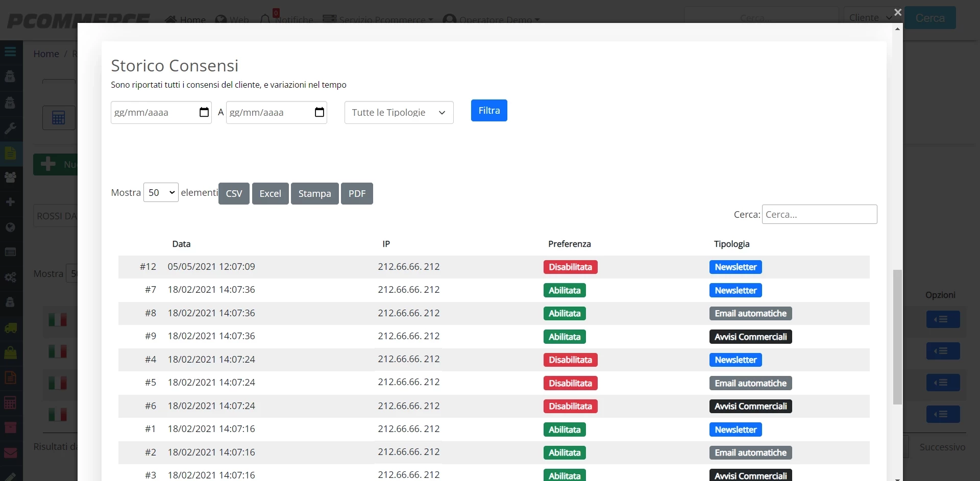Open the hamburger menu in sidebar
980x481 pixels.
point(10,52)
